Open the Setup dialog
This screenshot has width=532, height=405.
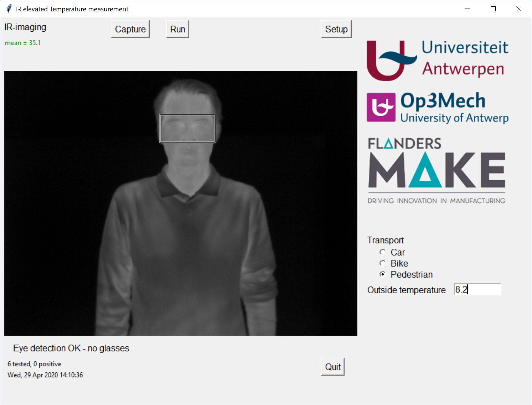click(336, 29)
